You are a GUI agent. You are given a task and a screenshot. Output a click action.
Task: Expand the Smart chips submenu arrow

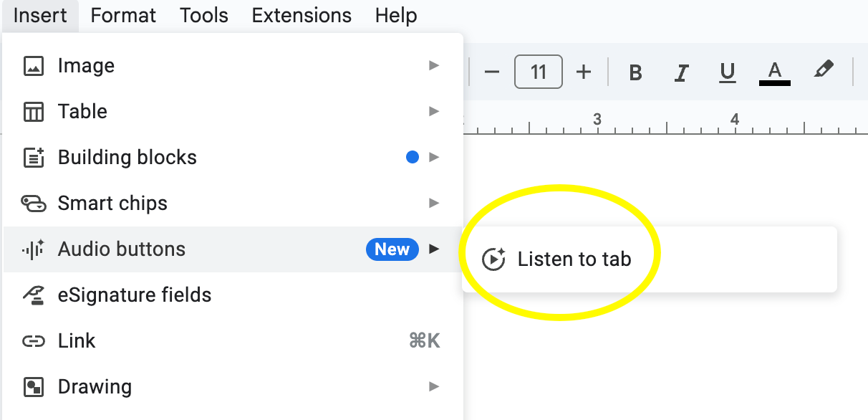(x=433, y=204)
